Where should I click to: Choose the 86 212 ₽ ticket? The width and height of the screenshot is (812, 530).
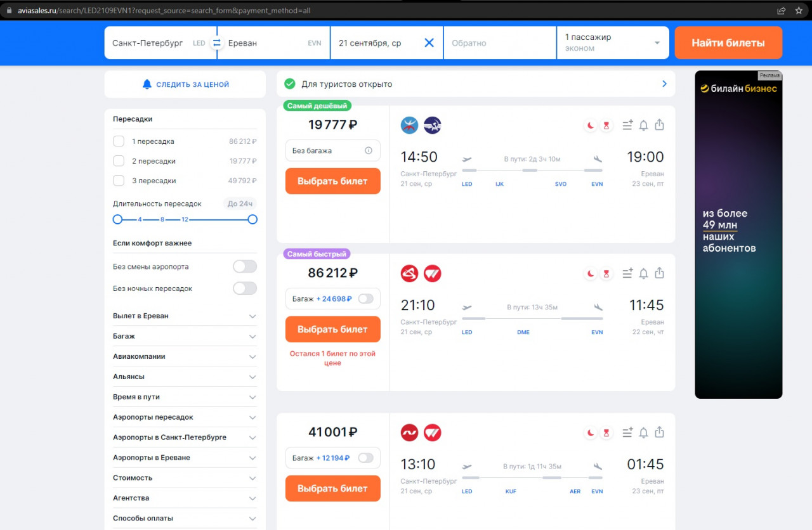333,329
